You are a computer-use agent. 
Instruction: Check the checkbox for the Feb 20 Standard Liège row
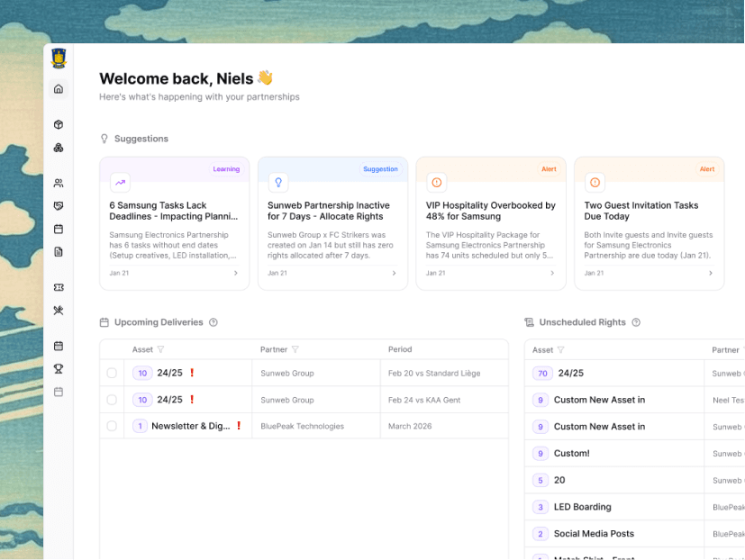click(112, 374)
